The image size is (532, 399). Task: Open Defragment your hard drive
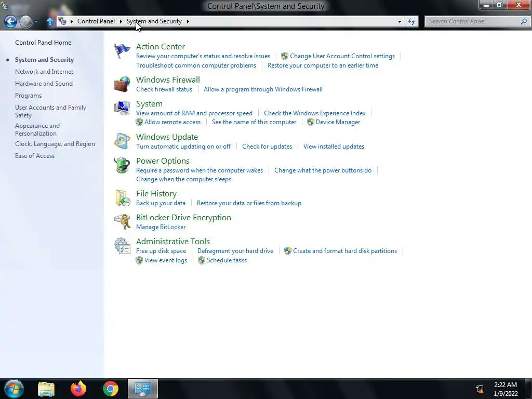(x=235, y=251)
